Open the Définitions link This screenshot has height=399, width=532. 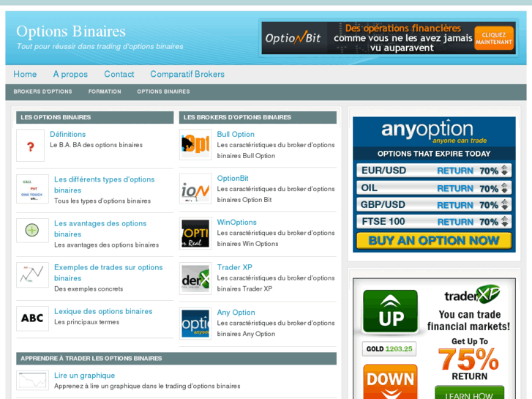pos(67,134)
